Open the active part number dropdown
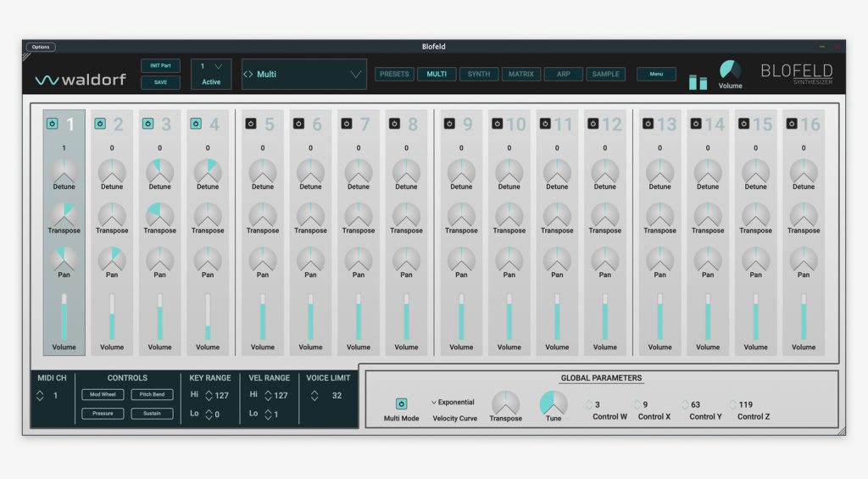868x479 pixels. point(211,66)
